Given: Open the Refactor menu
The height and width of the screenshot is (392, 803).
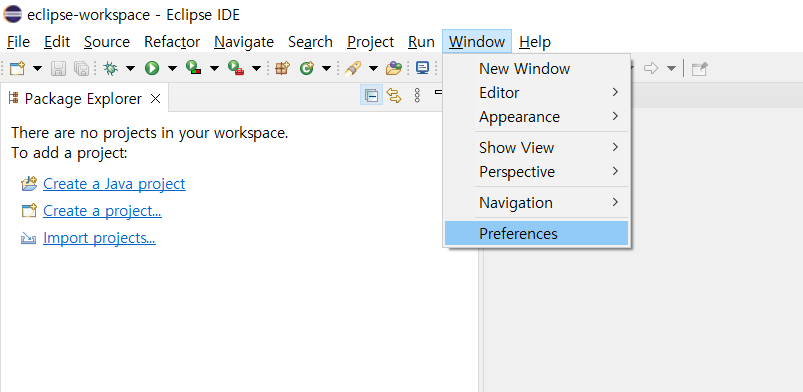Looking at the screenshot, I should [172, 42].
